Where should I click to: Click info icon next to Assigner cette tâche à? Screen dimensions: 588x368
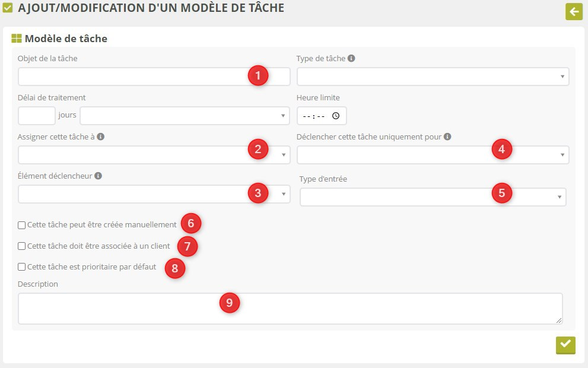(101, 137)
